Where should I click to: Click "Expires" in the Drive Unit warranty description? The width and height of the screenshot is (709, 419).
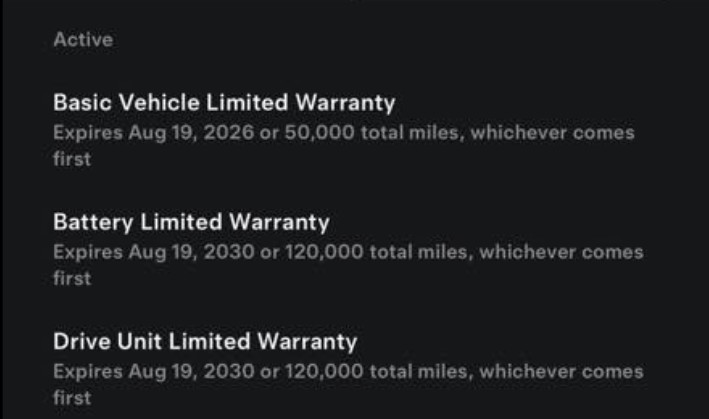pyautogui.click(x=88, y=372)
